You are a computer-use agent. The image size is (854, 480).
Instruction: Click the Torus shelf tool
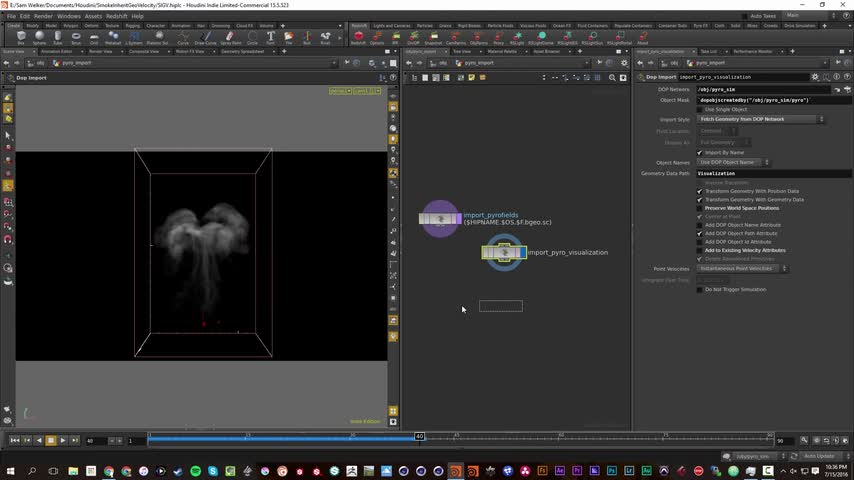[x=76, y=38]
